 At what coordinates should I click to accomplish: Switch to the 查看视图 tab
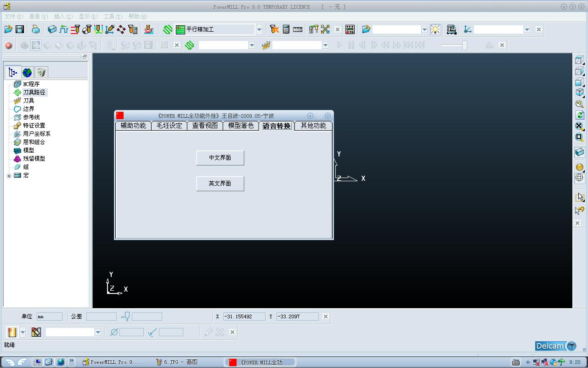tap(205, 126)
